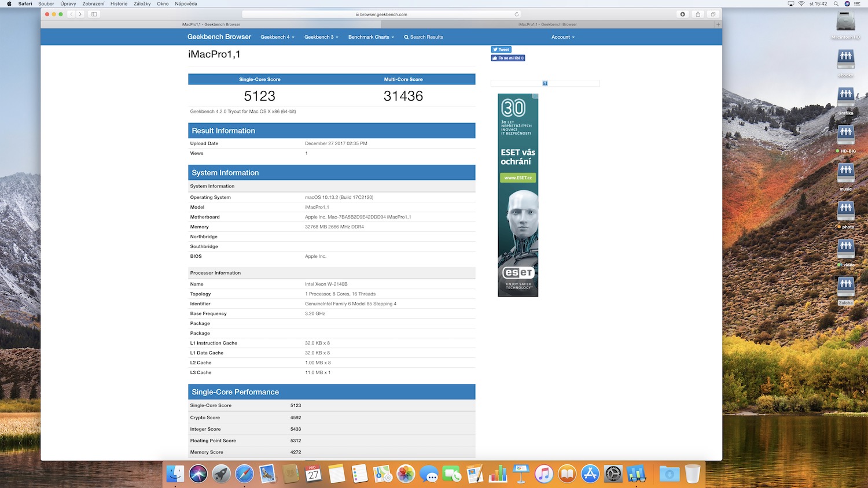Open AirPlay display menu bar icon
Viewport: 868px width, 488px height.
click(x=791, y=3)
